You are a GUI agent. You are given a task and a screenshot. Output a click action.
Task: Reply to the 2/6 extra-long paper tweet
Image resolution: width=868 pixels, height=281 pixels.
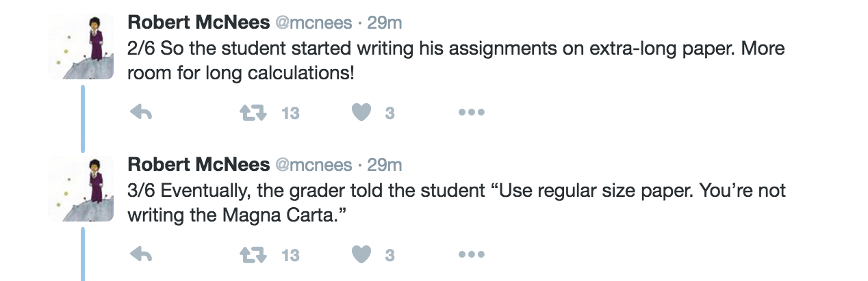(x=141, y=113)
